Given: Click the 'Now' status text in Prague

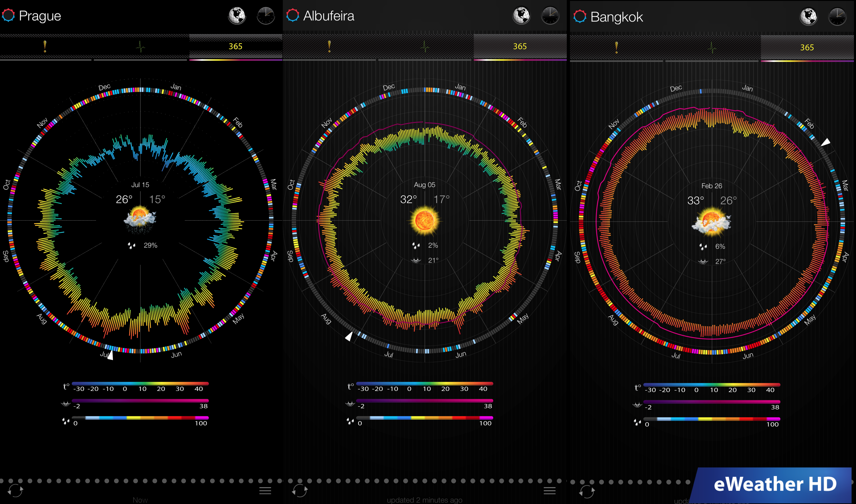Looking at the screenshot, I should coord(140,500).
